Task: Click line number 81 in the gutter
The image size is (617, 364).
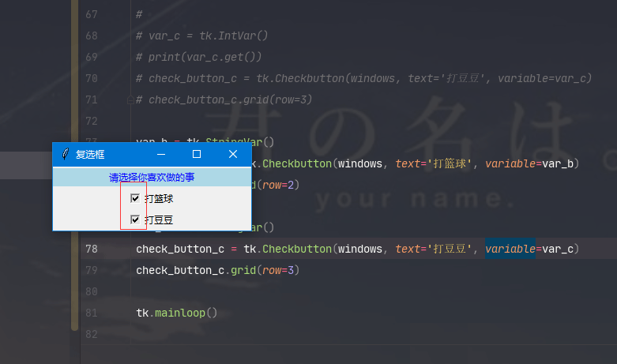Action: tap(92, 313)
